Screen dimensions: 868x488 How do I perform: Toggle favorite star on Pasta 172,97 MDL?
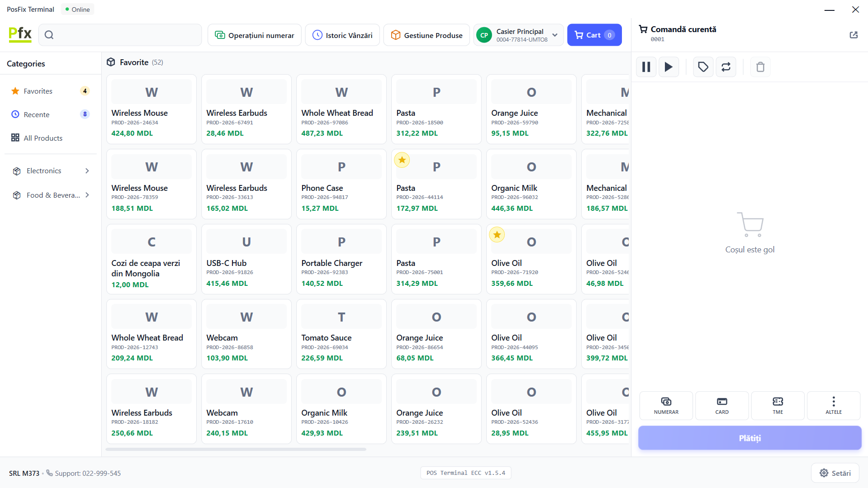(x=402, y=160)
